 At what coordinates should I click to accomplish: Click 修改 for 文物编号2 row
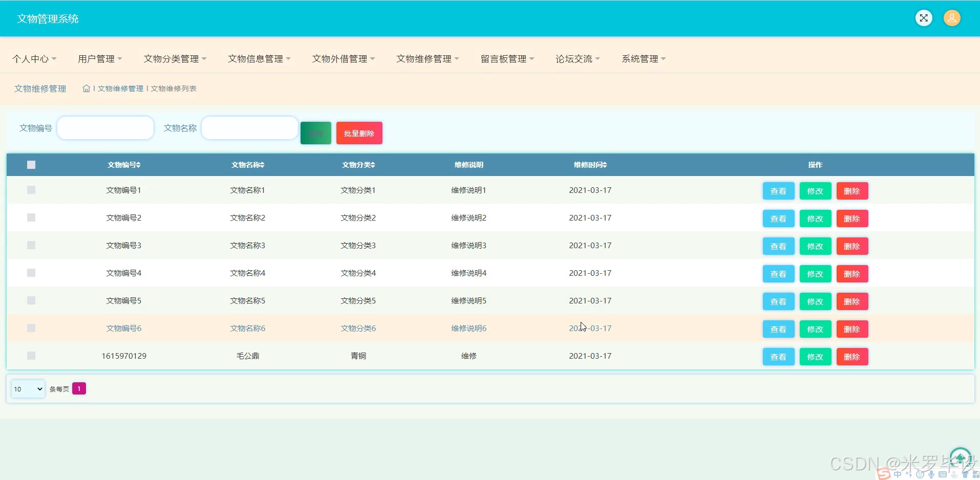coord(815,219)
